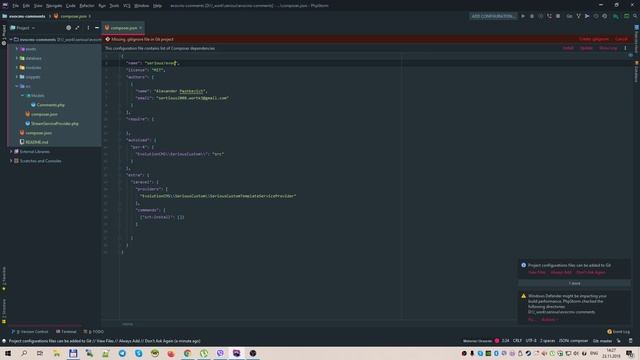Viewport: 640px width, 360px height.
Task: Click Cancel link in the red banner
Action: point(621,39)
